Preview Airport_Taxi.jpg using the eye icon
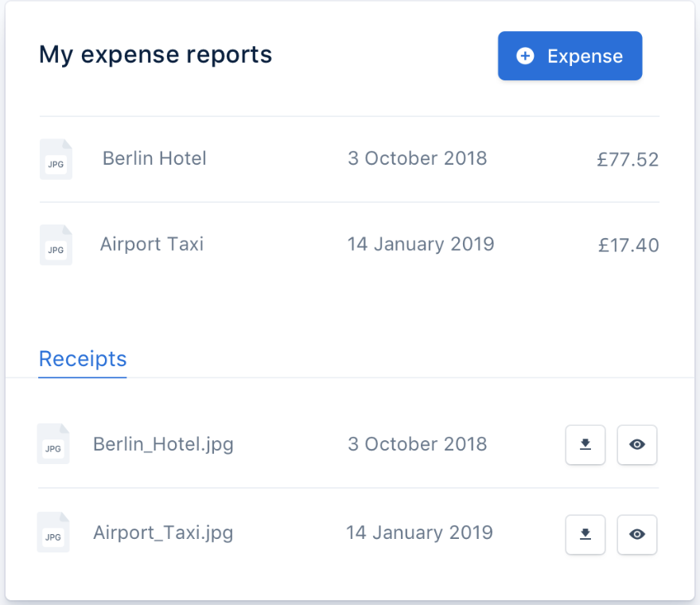Screen dimensions: 700x605 pos(637,534)
